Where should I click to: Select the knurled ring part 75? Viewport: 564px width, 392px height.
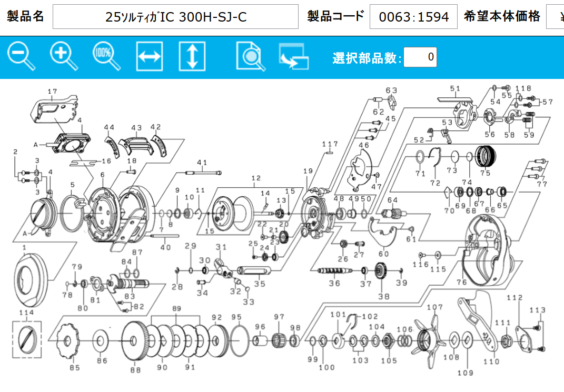[485, 156]
